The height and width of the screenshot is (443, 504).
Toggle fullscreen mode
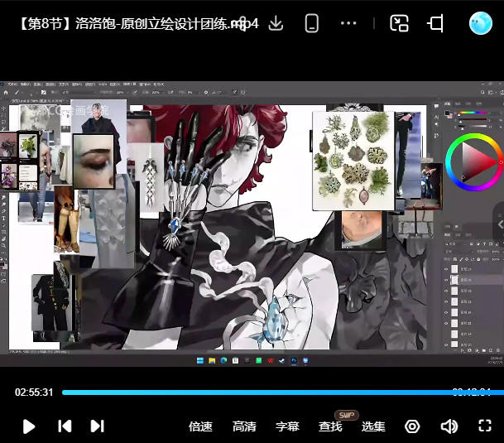pos(486,426)
